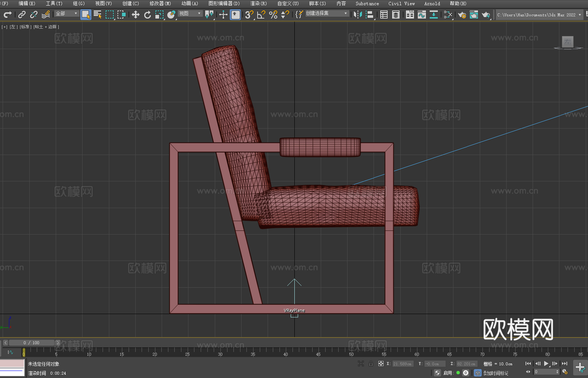Click the Redo arrow icon
The height and width of the screenshot is (378, 588).
coord(7,14)
